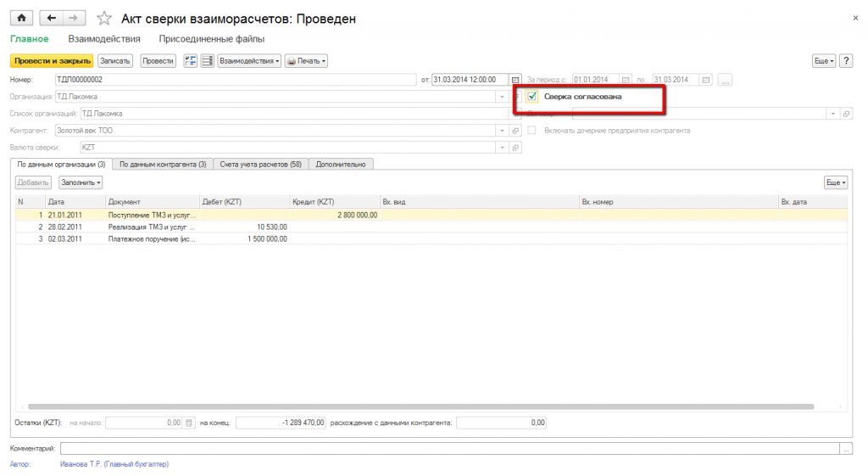
Task: Open the Печать dropdown menu
Action: tap(306, 61)
